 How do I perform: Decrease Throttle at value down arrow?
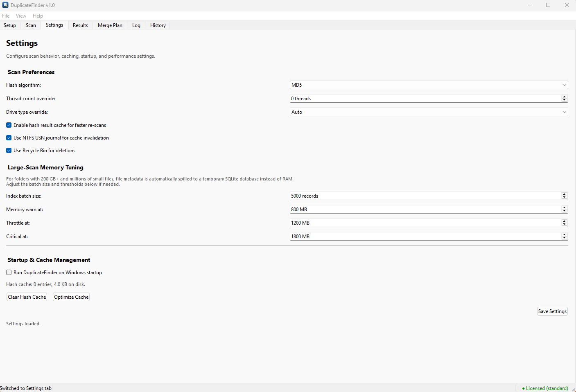(565, 225)
